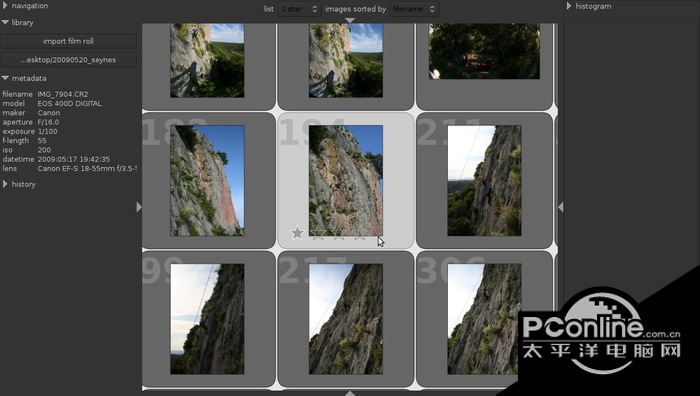Click the exposure value 1/100
The width and height of the screenshot is (700, 396).
point(47,131)
